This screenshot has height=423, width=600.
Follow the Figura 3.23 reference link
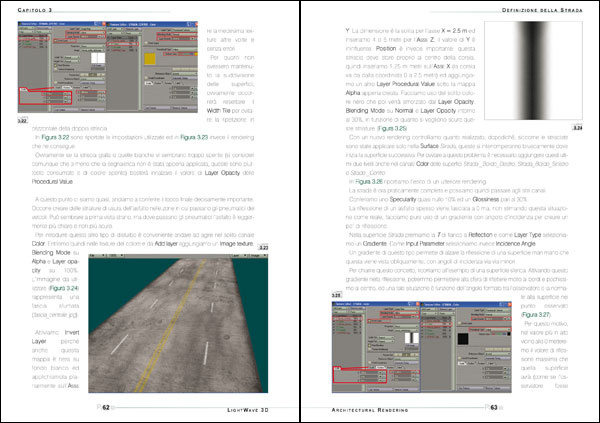click(x=194, y=137)
